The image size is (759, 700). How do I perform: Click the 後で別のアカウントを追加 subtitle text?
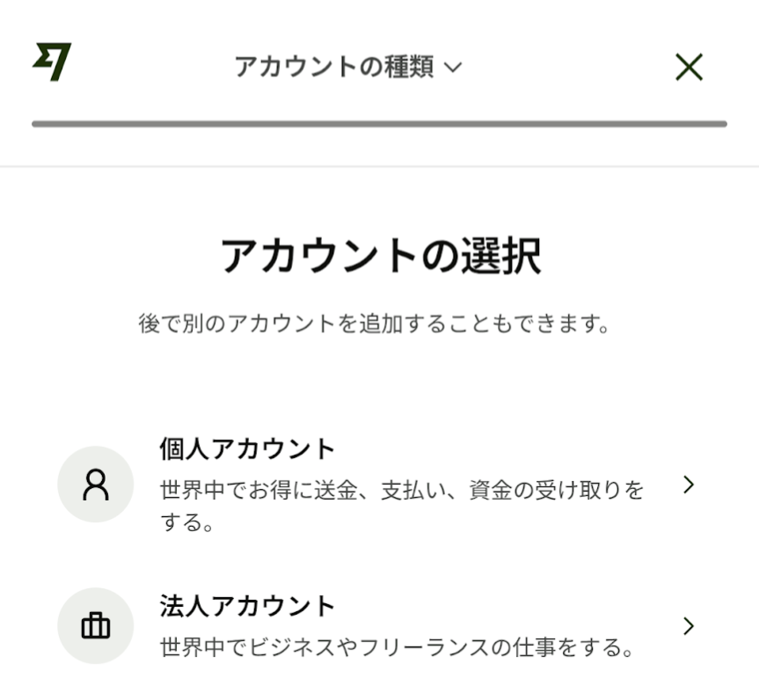[375, 324]
